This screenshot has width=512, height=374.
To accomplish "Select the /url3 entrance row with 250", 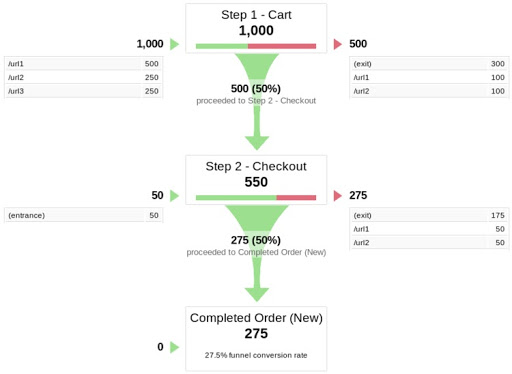I will click(x=83, y=91).
